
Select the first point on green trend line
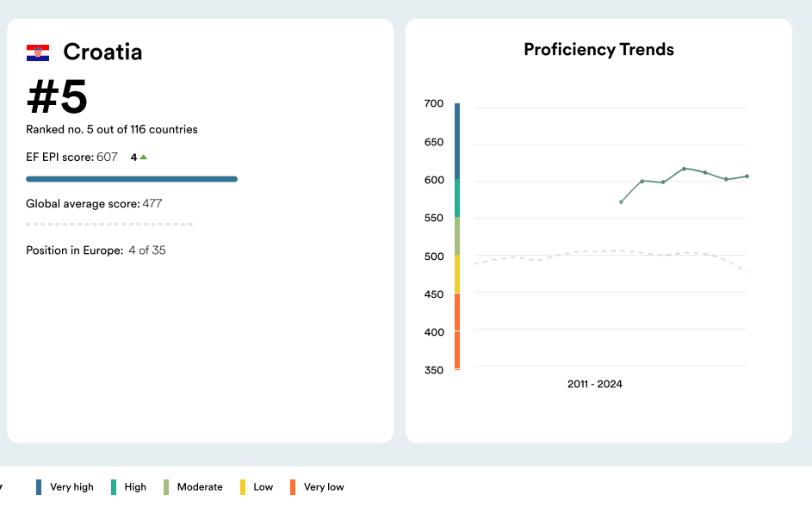point(621,202)
